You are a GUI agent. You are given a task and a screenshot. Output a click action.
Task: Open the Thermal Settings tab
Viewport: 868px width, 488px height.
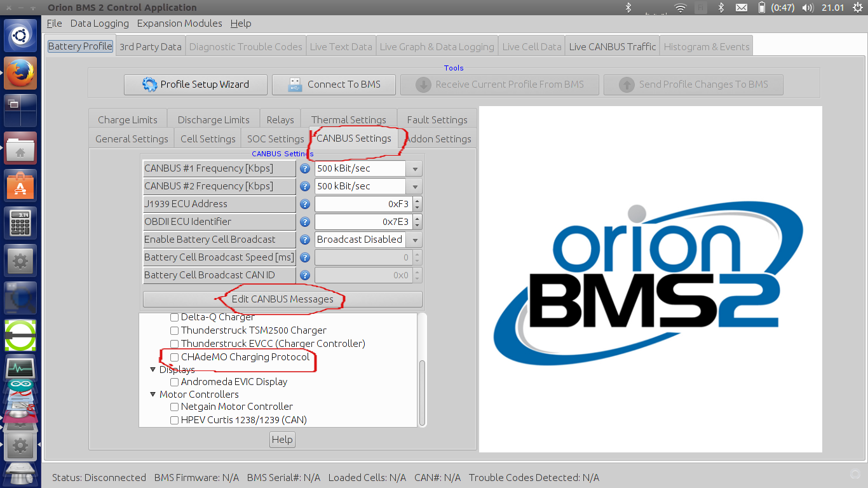[x=349, y=119]
